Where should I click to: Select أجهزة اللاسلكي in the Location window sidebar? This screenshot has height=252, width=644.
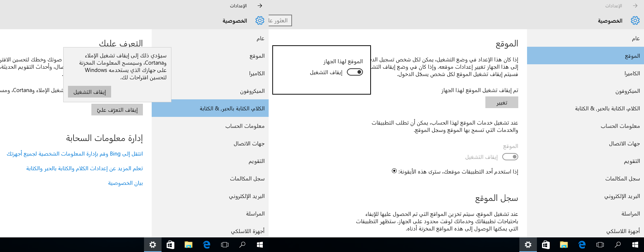(586, 230)
